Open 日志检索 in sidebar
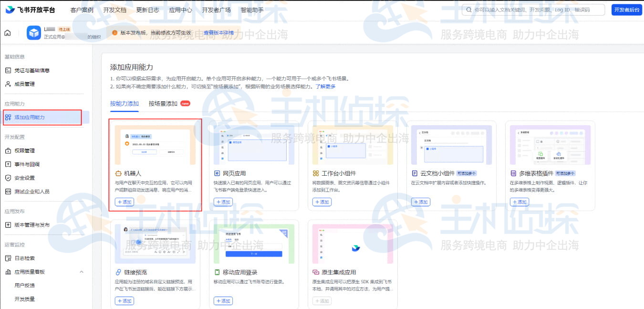The height and width of the screenshot is (309, 644). pyautogui.click(x=24, y=258)
